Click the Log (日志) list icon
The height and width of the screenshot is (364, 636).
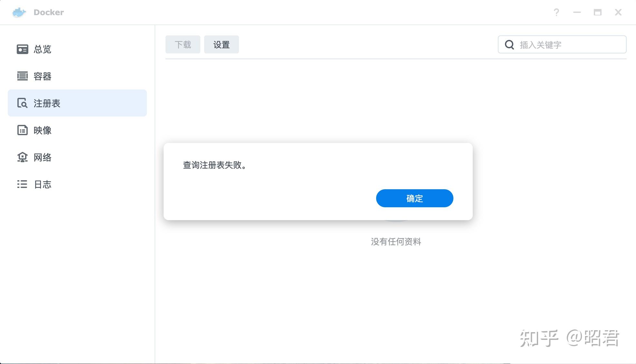coord(22,184)
